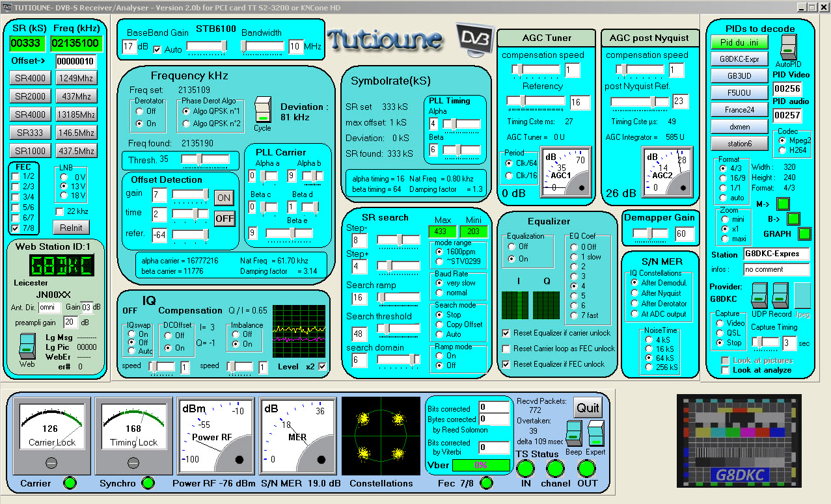The height and width of the screenshot is (504, 831).
Task: Click the Constellations IQ display
Action: (381, 436)
